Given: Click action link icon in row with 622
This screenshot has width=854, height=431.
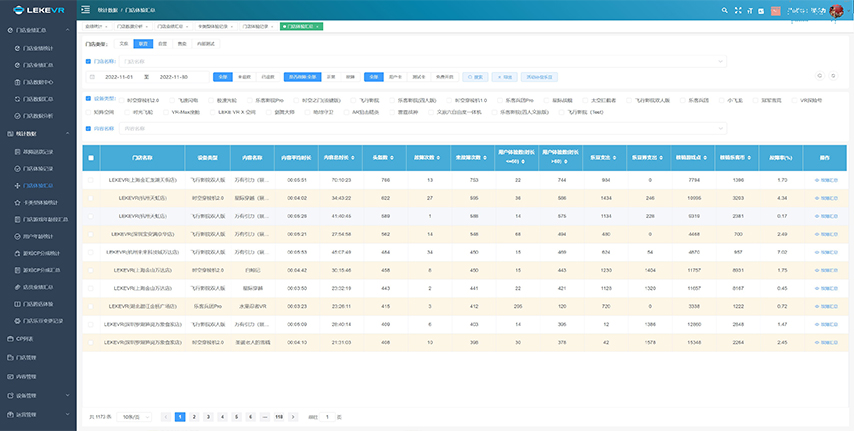Looking at the screenshot, I should pyautogui.click(x=816, y=198).
